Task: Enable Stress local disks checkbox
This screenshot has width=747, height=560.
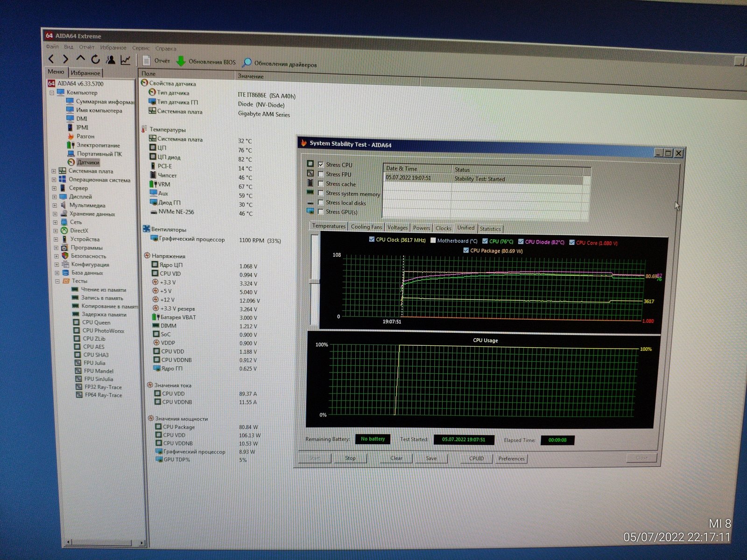Action: pos(321,202)
